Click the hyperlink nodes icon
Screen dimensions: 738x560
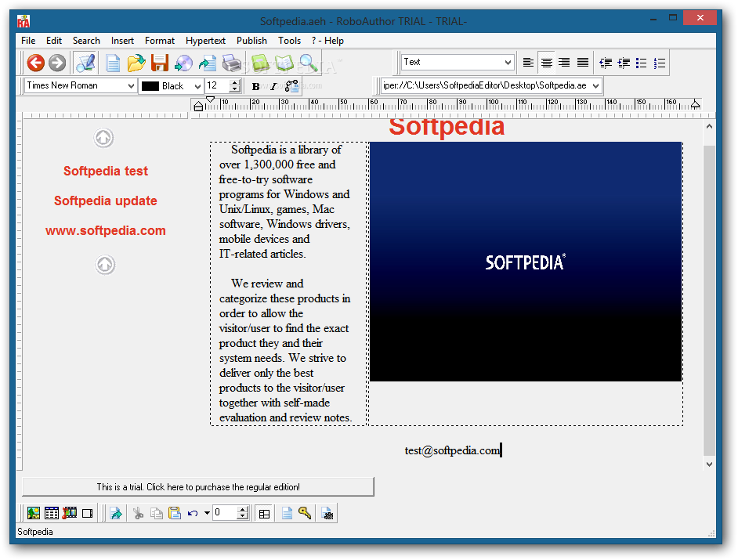click(x=291, y=86)
